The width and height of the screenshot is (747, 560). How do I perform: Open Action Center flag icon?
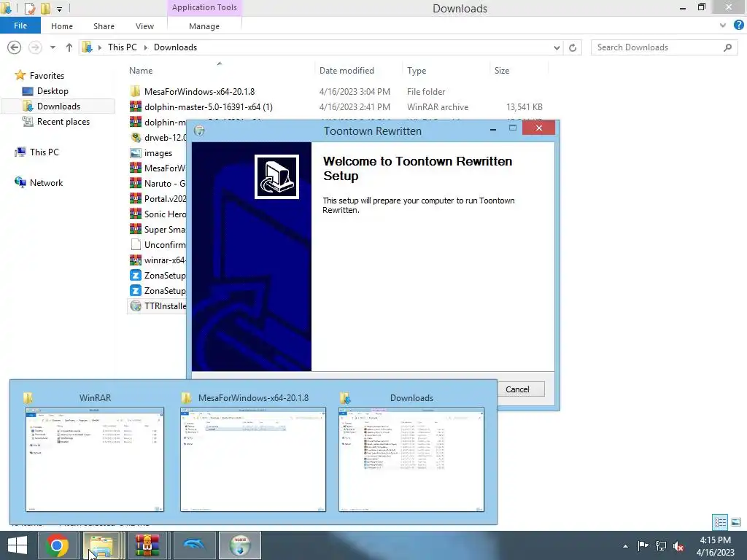pyautogui.click(x=643, y=545)
